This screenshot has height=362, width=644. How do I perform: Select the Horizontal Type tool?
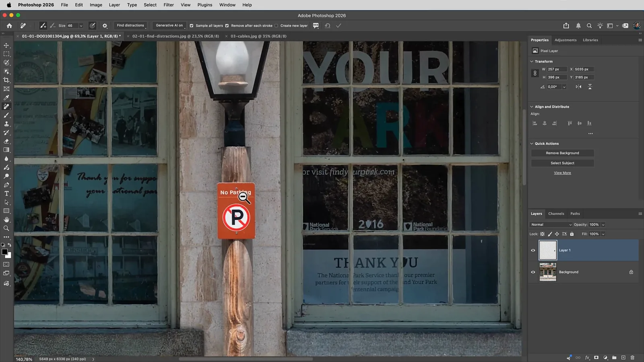click(x=6, y=193)
